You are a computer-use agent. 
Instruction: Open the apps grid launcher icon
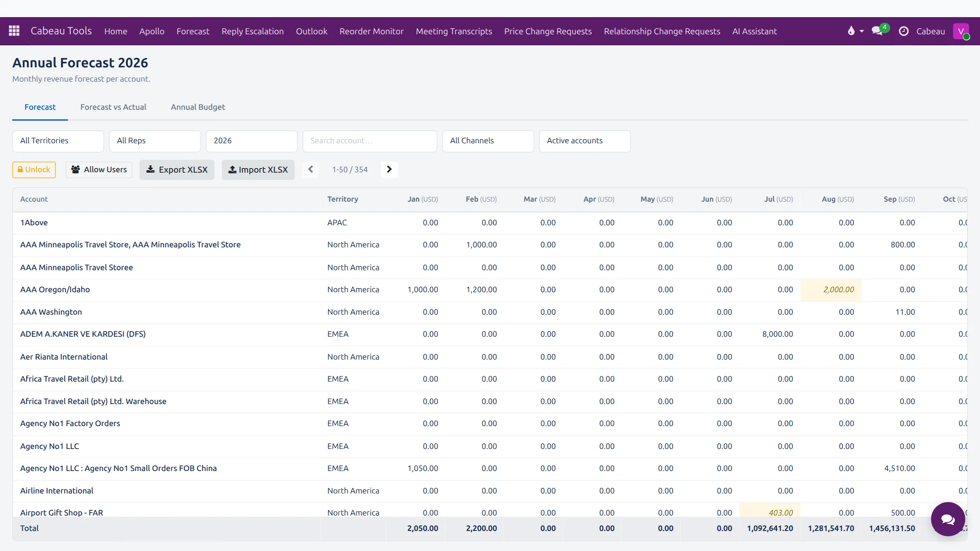pos(14,31)
